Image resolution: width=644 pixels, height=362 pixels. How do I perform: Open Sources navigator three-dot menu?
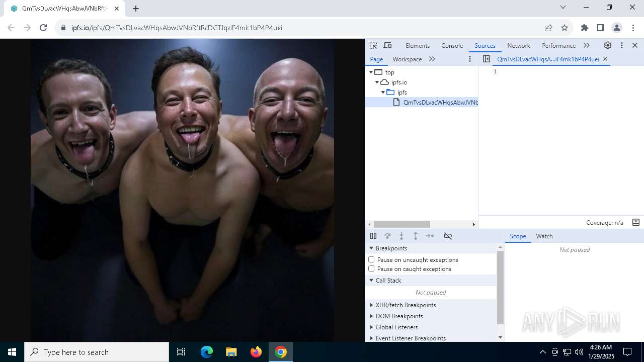click(470, 59)
